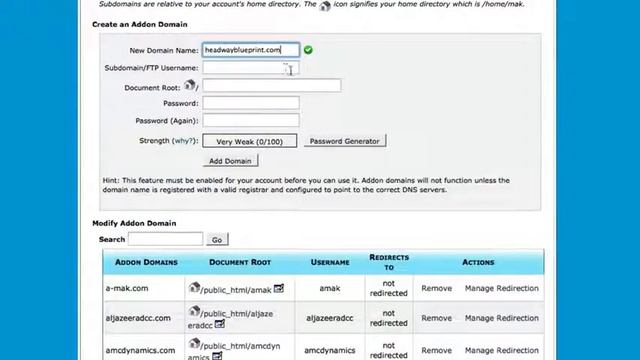The width and height of the screenshot is (640, 360).
Task: Remove the a-mak.com addon domain
Action: (x=437, y=288)
